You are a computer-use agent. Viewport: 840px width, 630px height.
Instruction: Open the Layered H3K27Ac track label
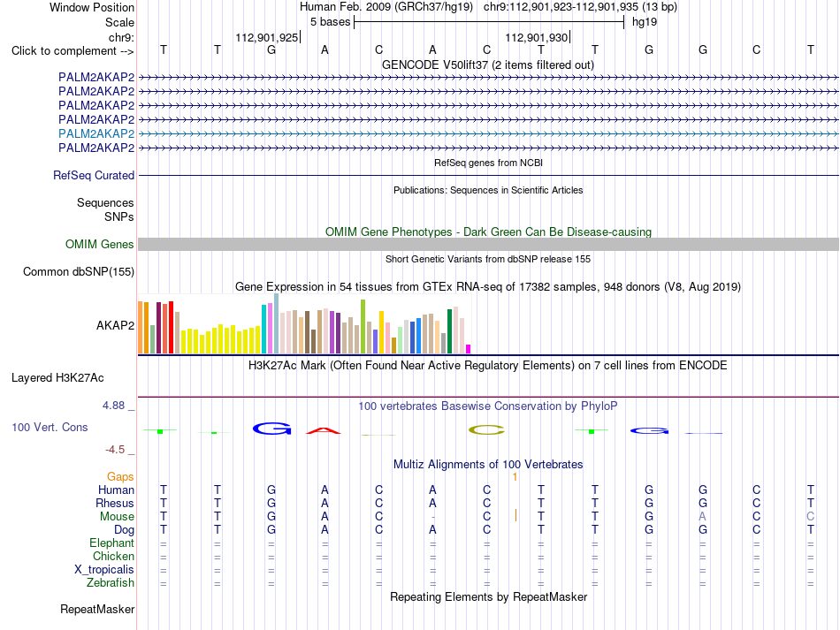(x=57, y=378)
